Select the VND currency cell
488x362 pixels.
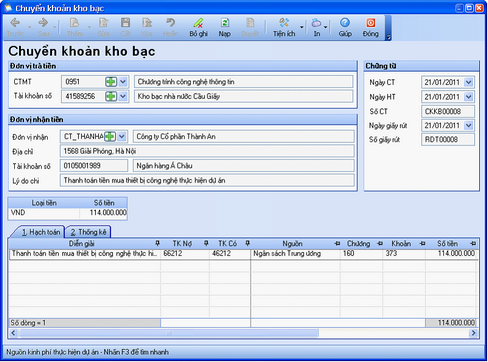pos(44,213)
